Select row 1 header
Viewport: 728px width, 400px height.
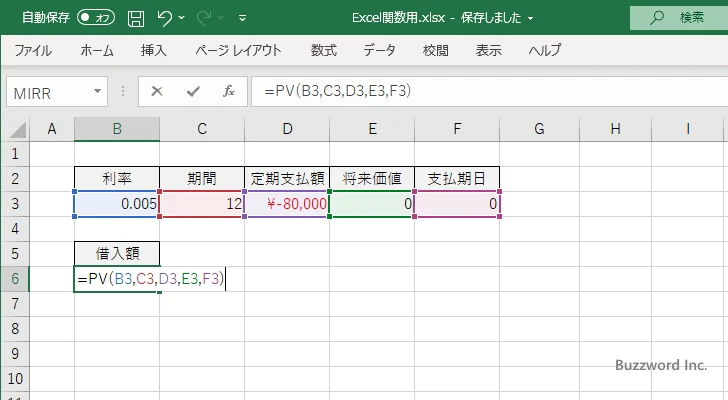[x=15, y=154]
